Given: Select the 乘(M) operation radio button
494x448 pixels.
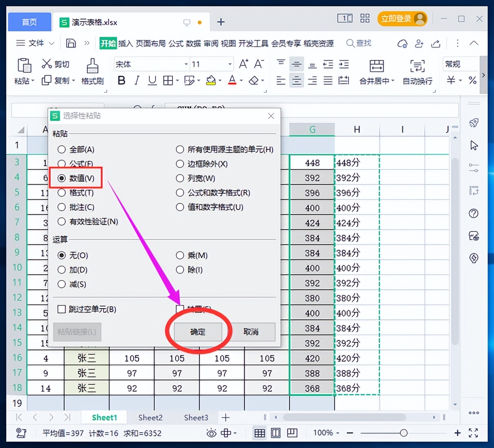Looking at the screenshot, I should [x=180, y=255].
